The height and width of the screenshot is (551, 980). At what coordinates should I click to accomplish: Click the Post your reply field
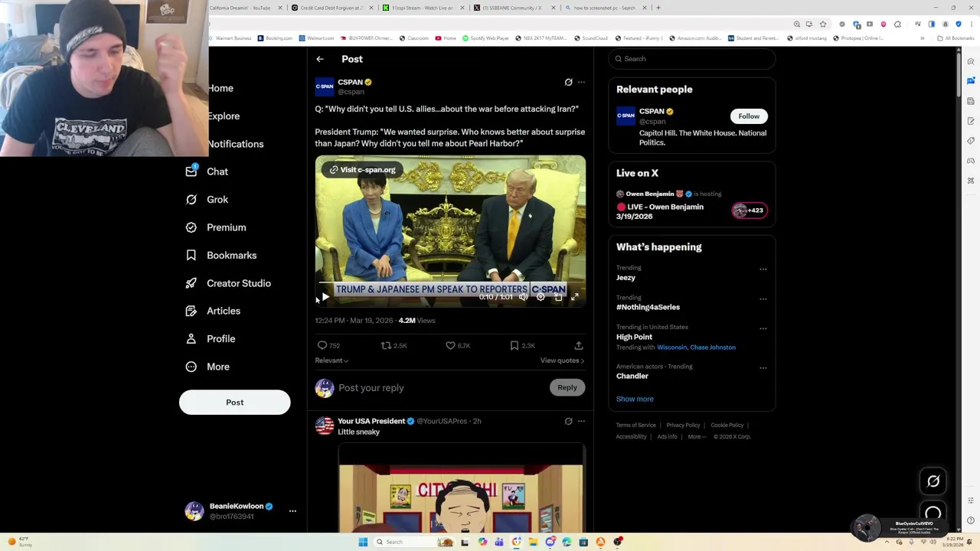[x=440, y=388]
